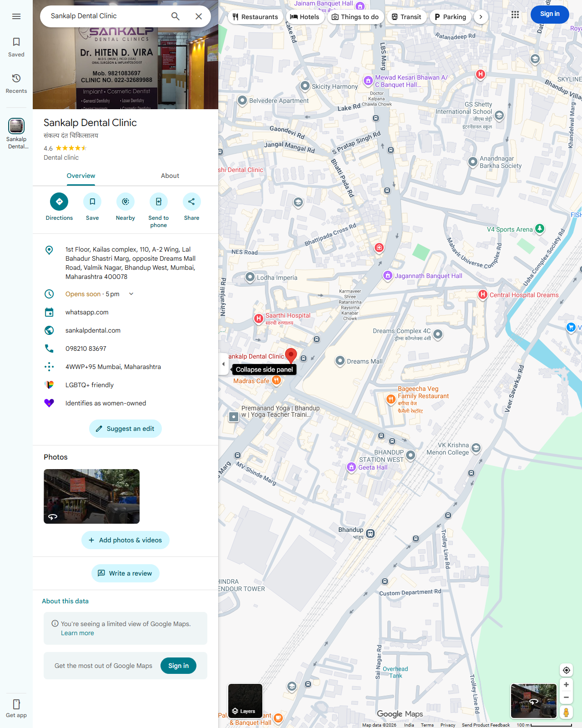Select Madras Cafe restaurant marker
Viewport: 582px width, 728px height.
pyautogui.click(x=276, y=380)
